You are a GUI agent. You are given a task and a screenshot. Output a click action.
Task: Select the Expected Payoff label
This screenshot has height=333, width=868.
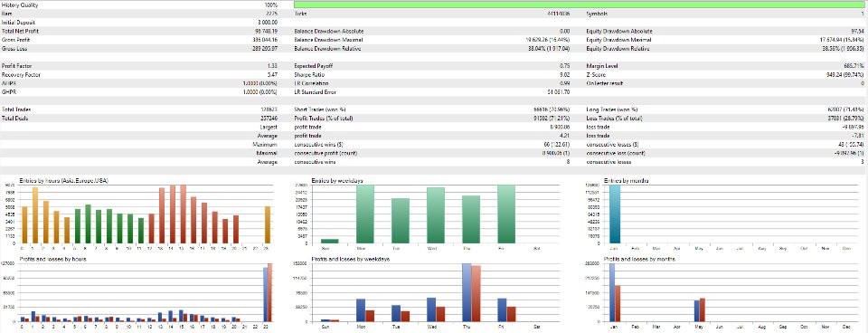[x=314, y=66]
